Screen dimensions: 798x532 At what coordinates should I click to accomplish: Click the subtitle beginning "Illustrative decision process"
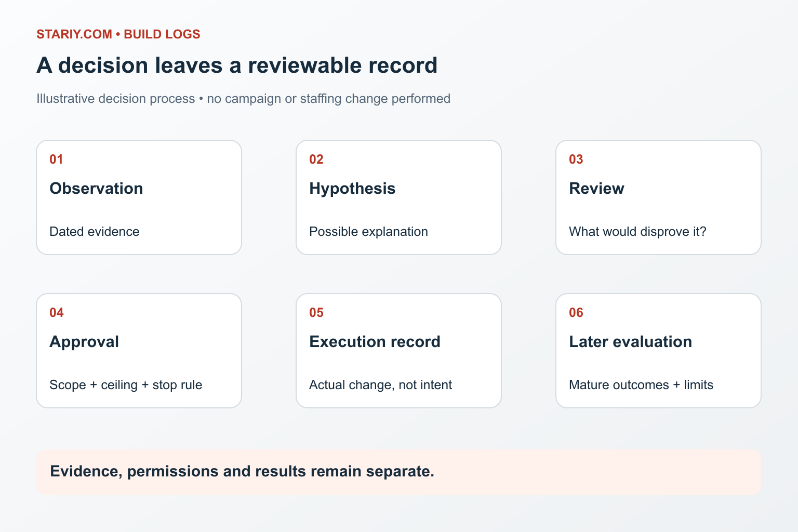pyautogui.click(x=243, y=99)
